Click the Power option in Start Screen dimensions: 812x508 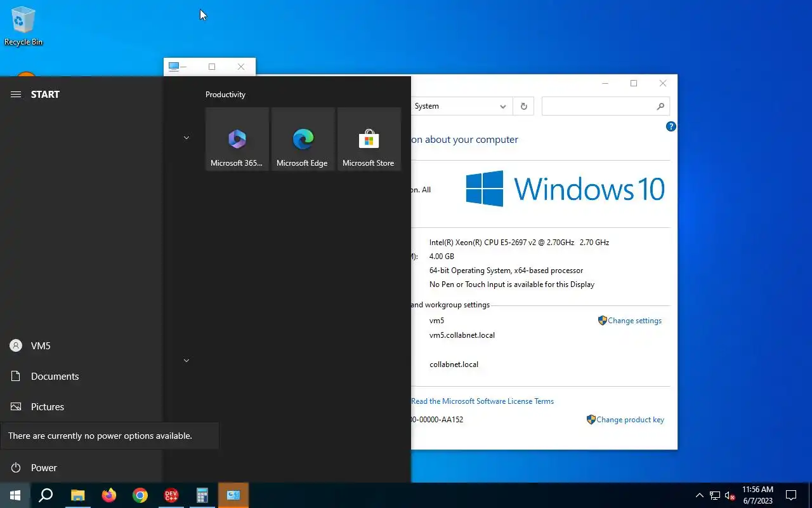[81, 467]
